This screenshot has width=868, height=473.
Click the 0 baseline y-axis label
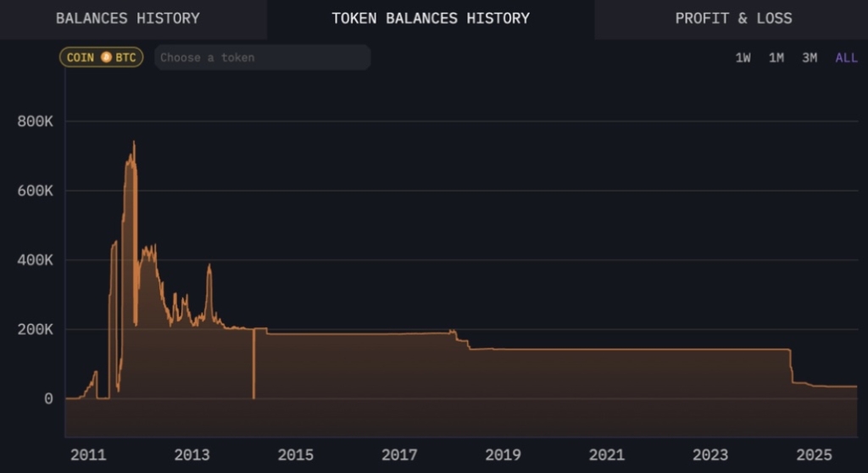(48, 398)
